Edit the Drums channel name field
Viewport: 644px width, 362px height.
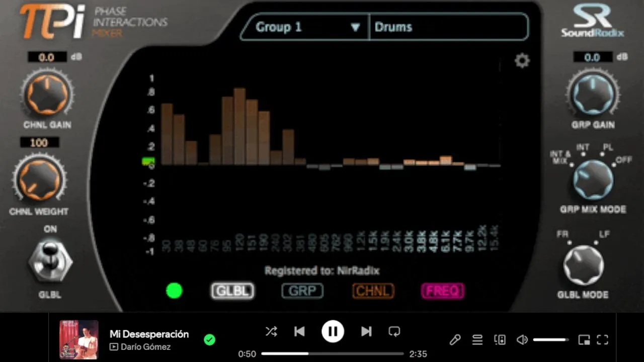point(449,27)
